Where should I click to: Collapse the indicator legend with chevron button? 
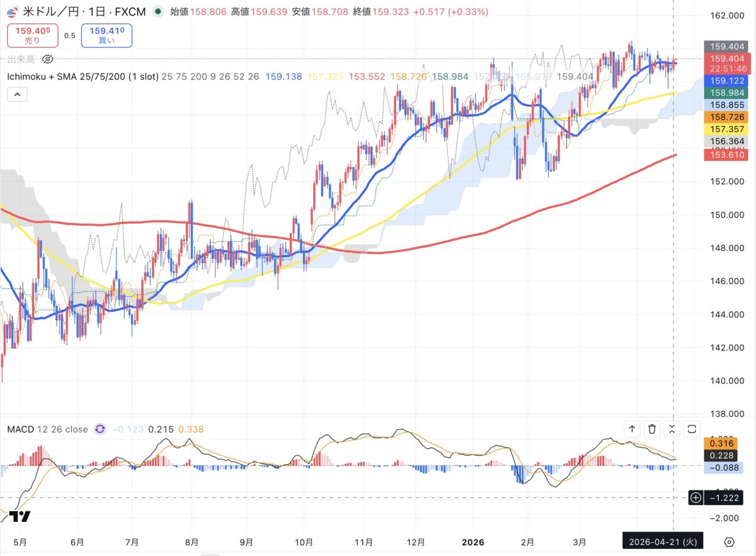click(17, 95)
